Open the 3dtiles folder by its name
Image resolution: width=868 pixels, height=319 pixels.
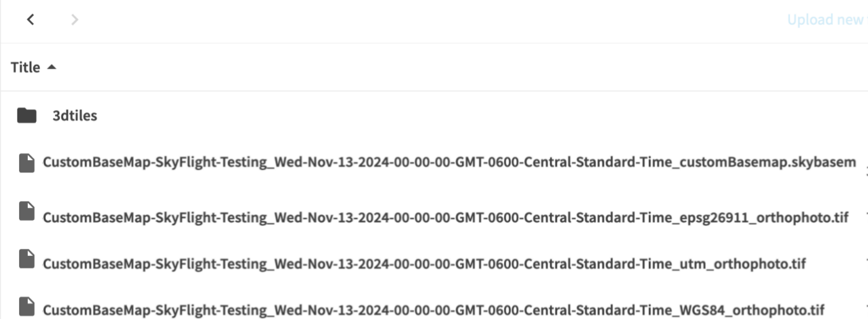74,116
